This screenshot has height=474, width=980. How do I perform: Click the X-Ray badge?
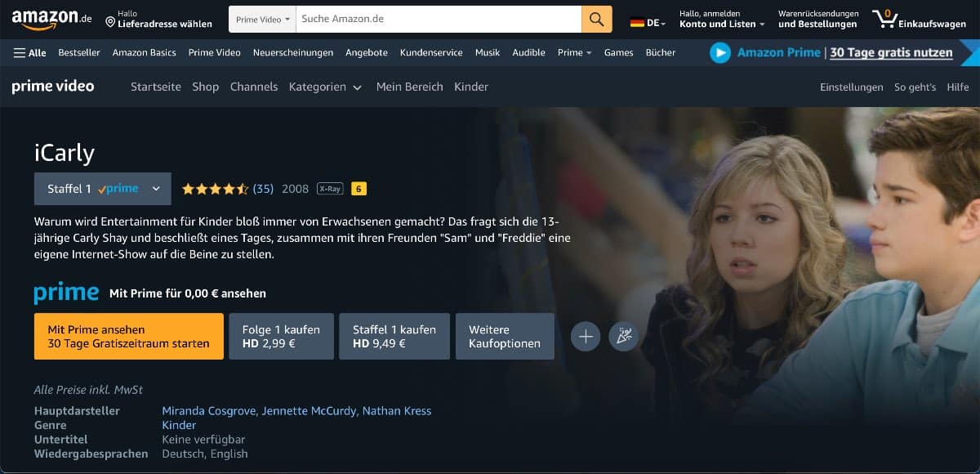point(330,189)
